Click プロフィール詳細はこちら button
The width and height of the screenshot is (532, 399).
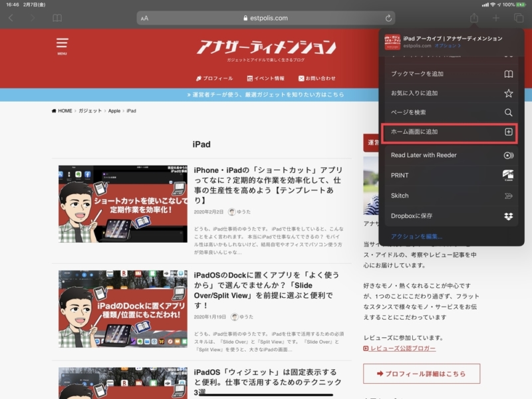coord(422,374)
